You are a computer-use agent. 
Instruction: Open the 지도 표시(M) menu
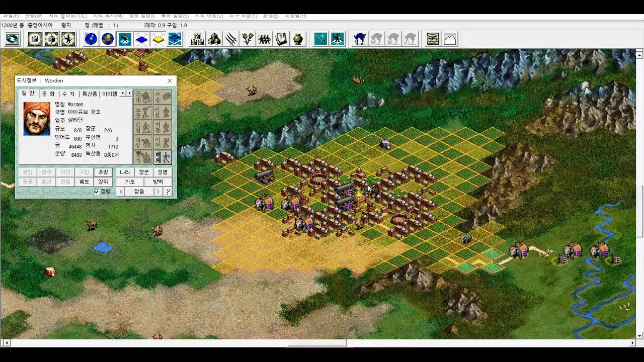click(x=108, y=16)
